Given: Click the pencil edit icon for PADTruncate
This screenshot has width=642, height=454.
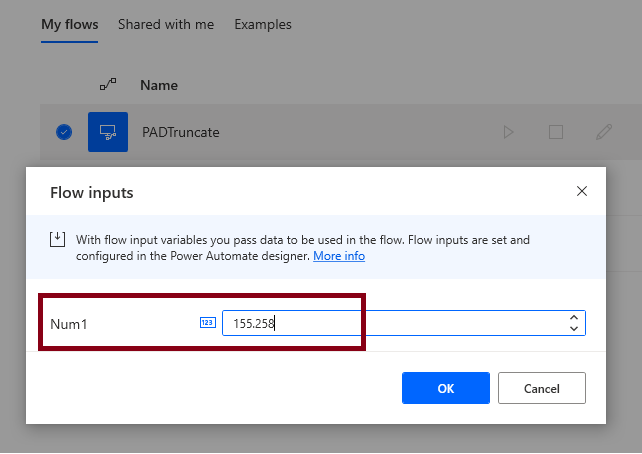Looking at the screenshot, I should tap(604, 132).
